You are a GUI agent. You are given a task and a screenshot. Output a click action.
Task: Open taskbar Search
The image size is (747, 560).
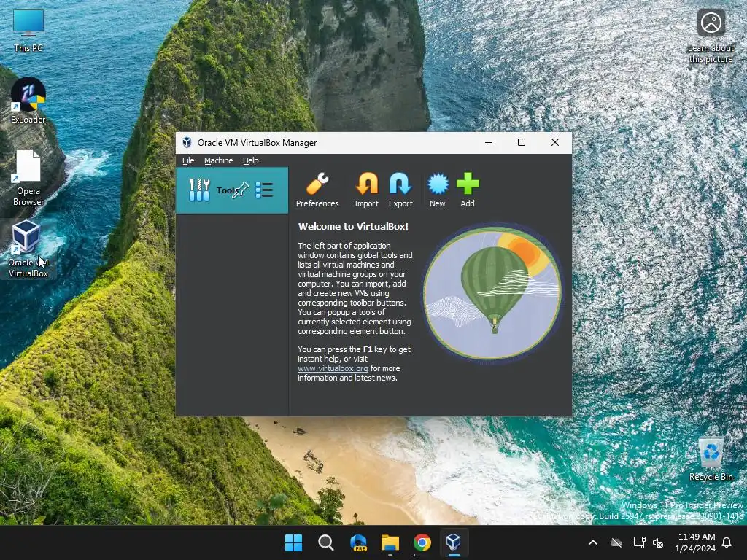coord(326,542)
